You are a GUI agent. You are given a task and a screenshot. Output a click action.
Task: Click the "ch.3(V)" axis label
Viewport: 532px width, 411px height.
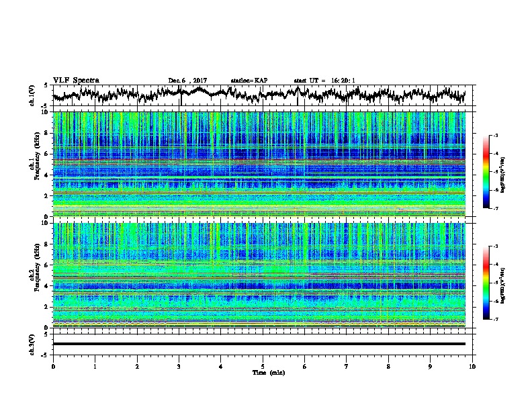click(x=32, y=345)
